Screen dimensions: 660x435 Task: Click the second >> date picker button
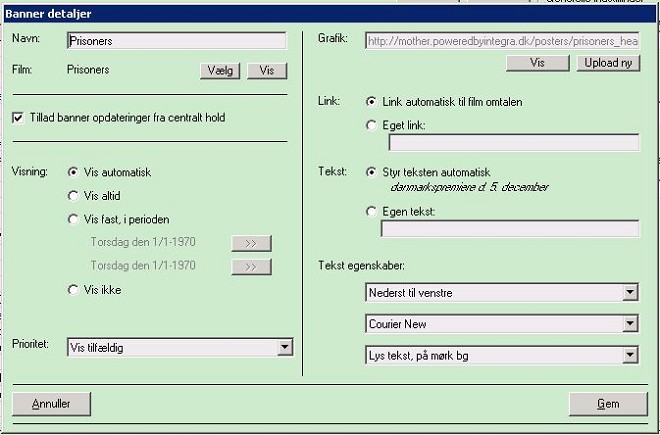[251, 267]
